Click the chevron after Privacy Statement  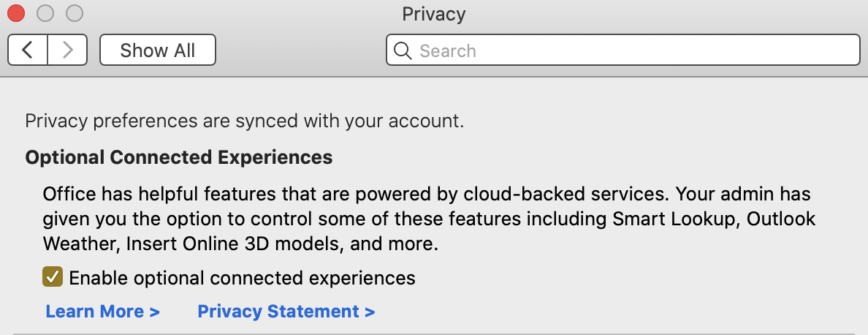click(370, 312)
